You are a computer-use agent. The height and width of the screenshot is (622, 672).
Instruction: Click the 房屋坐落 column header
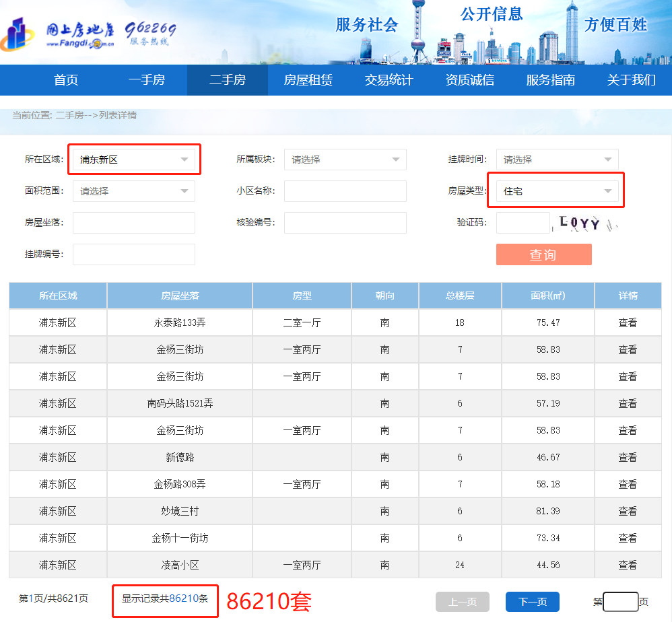(180, 296)
